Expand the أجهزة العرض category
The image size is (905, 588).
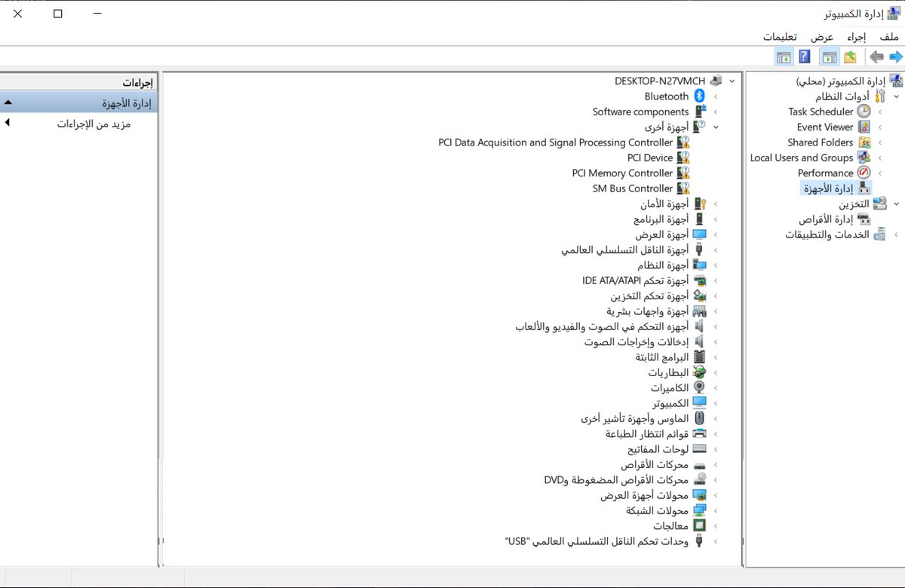click(x=715, y=234)
